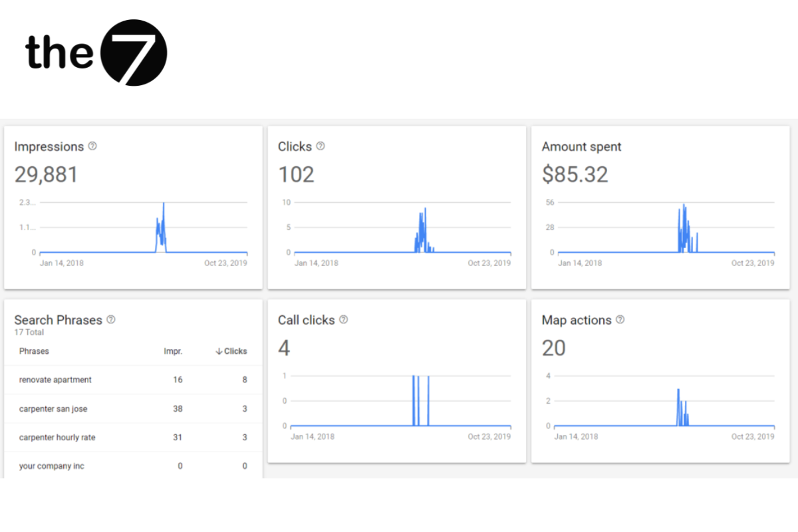Click the Map actions chart spike
The image size is (798, 532).
pos(678,399)
